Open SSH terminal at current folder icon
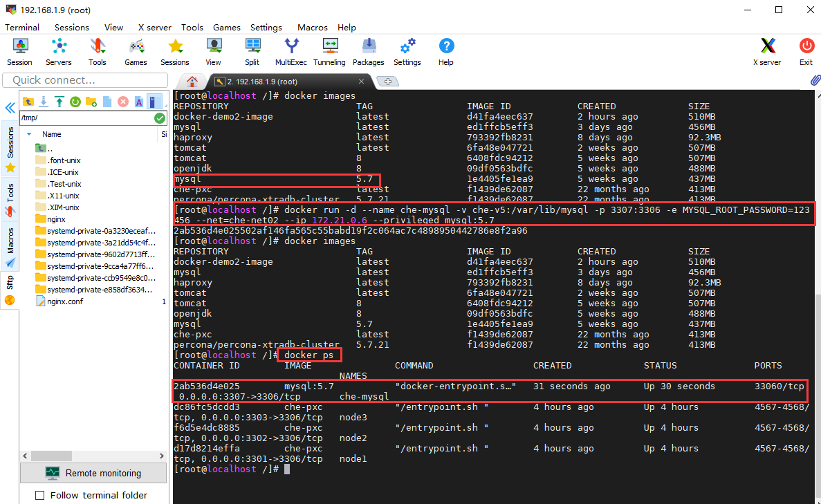 coord(154,102)
